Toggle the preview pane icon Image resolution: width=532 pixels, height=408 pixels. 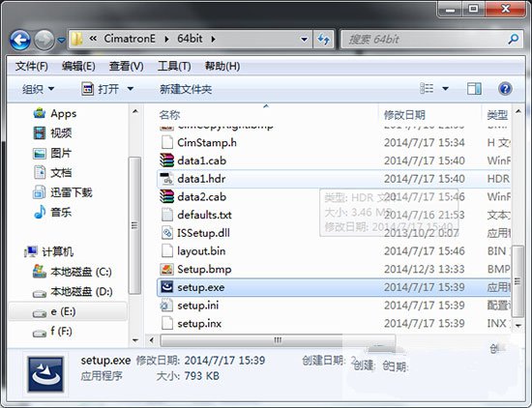click(x=474, y=89)
